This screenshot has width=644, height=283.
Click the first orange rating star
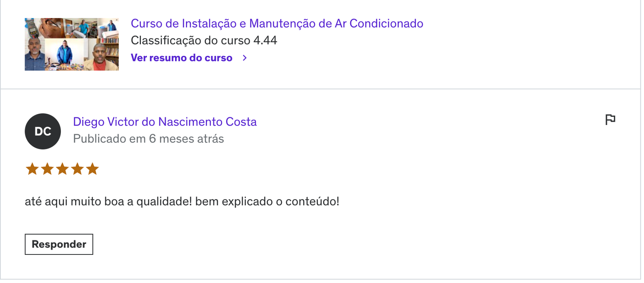pos(32,169)
